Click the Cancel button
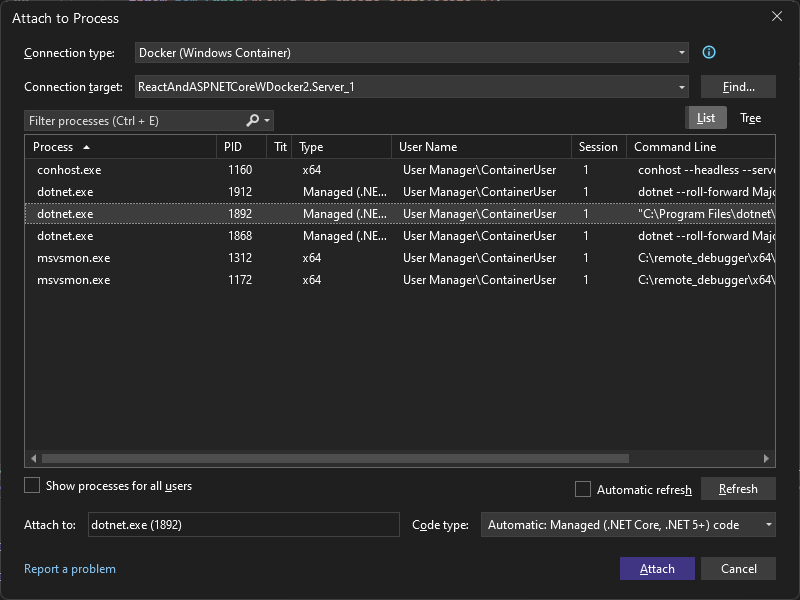Screen dimensions: 800x600 tap(738, 568)
